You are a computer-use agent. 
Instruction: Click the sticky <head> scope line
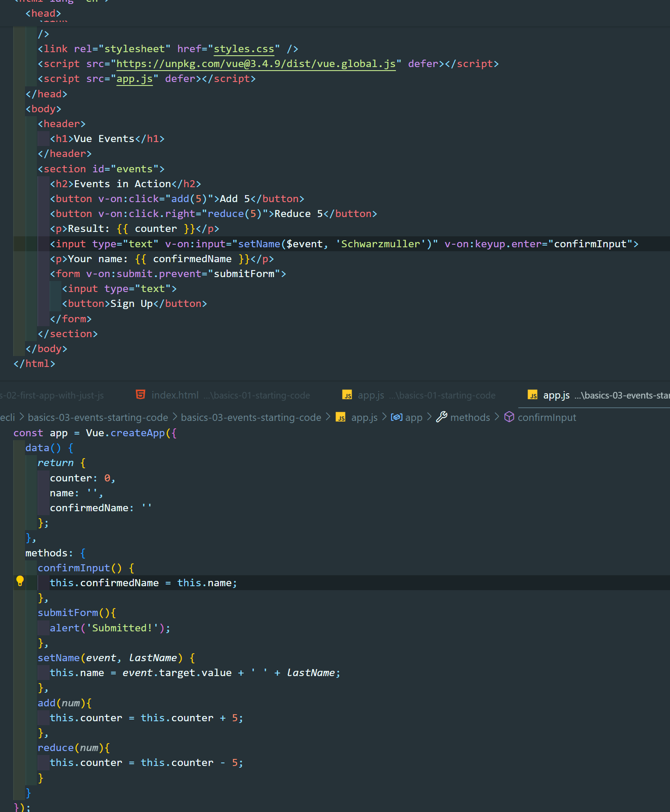click(x=43, y=13)
